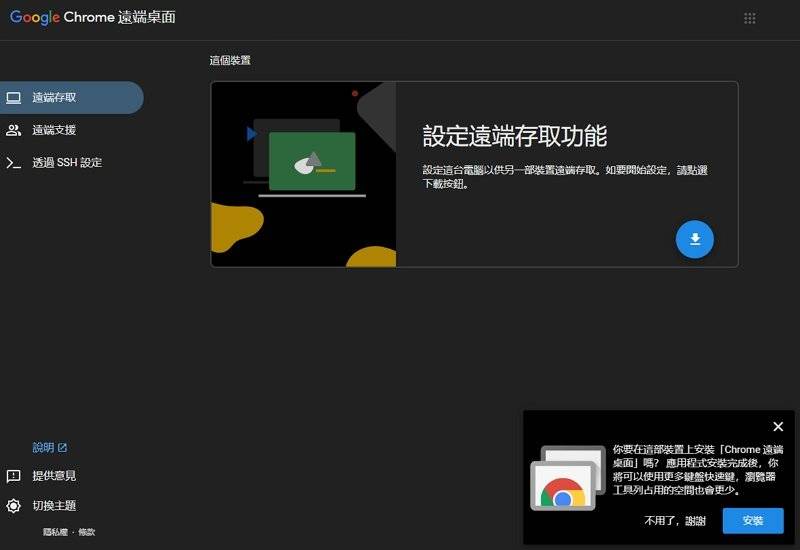The height and width of the screenshot is (550, 800).
Task: Open the 條款 terms link
Action: pyautogui.click(x=87, y=532)
